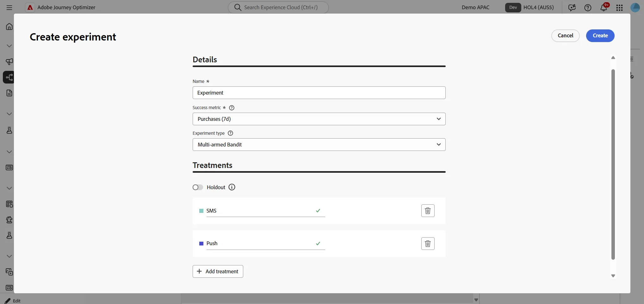This screenshot has height=304, width=644.
Task: Show Success metric help tooltip
Action: click(x=232, y=108)
